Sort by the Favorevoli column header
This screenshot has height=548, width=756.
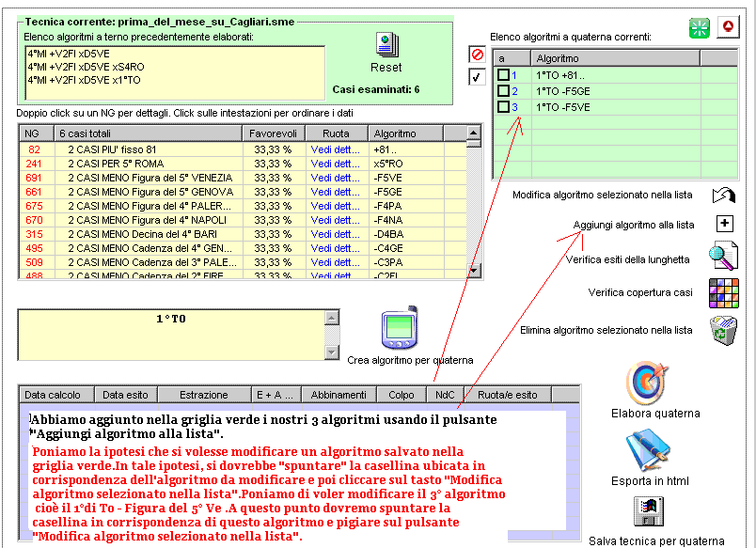(274, 133)
